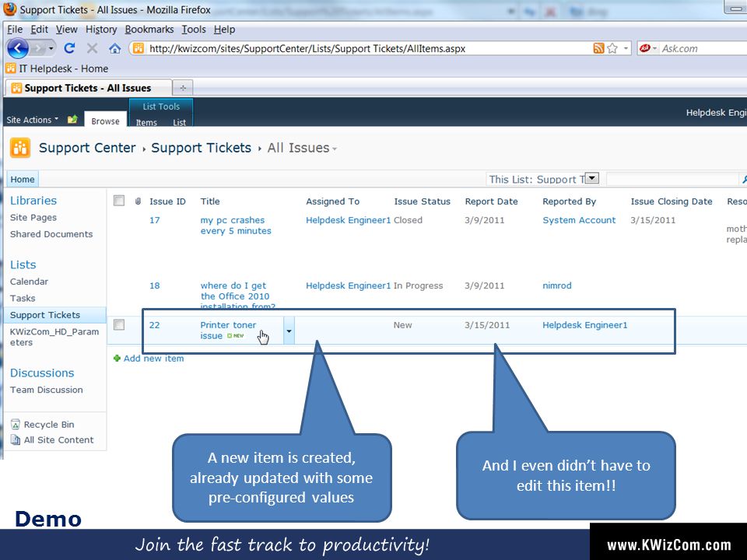The height and width of the screenshot is (560, 747).
Task: Switch to the List ribbon tab
Action: [179, 122]
